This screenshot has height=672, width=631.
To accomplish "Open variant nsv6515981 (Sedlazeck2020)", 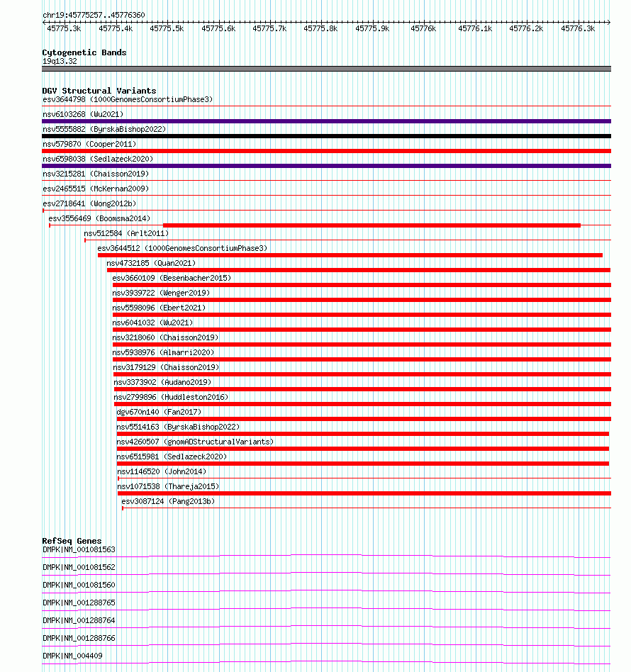I will tap(172, 457).
